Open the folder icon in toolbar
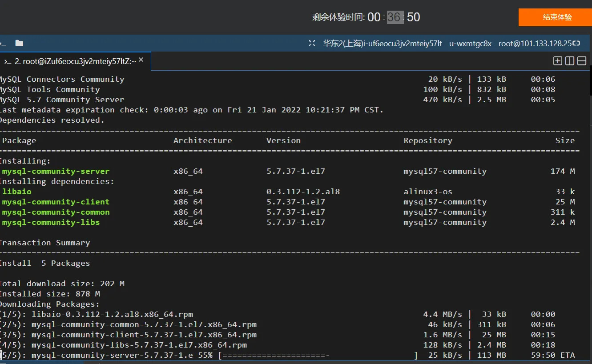This screenshot has width=592, height=364. click(x=19, y=43)
